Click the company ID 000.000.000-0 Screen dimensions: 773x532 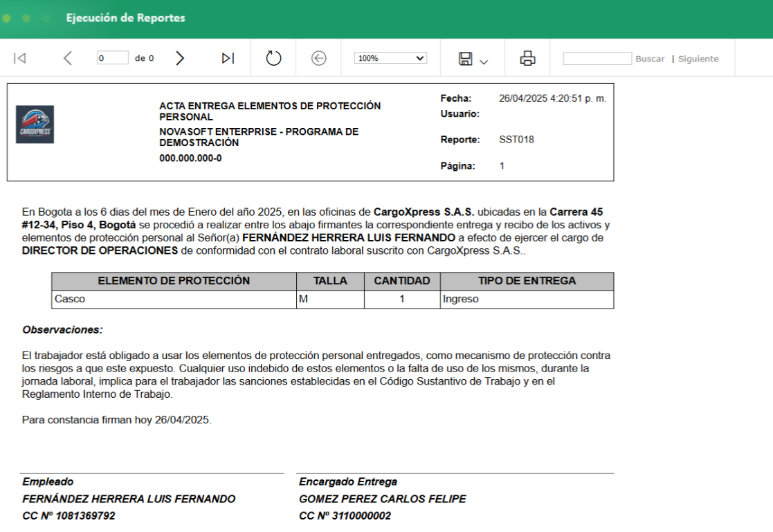[x=190, y=158]
